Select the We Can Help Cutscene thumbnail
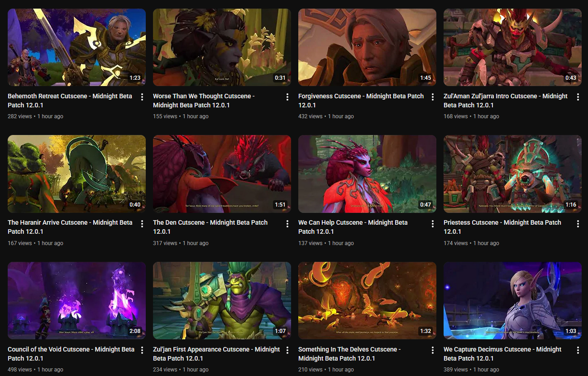 [367, 174]
